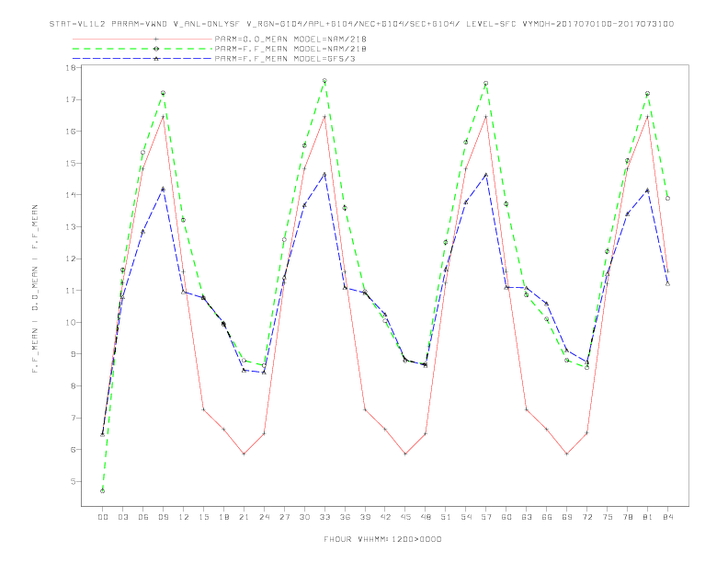Click x-axis forecast hour label 33

click(324, 517)
